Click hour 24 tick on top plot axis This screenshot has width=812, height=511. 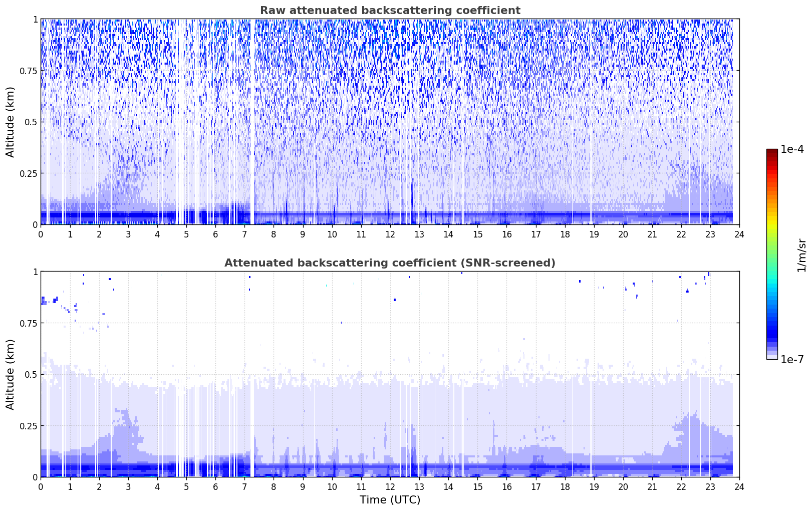739,234
